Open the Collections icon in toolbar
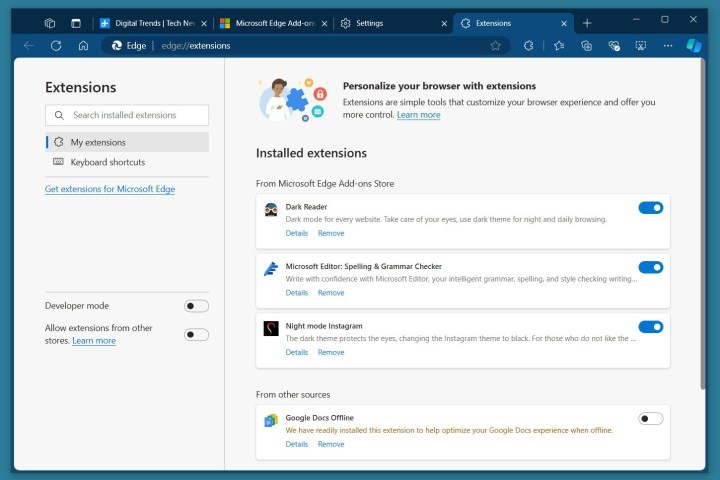This screenshot has height=480, width=720. coord(587,45)
